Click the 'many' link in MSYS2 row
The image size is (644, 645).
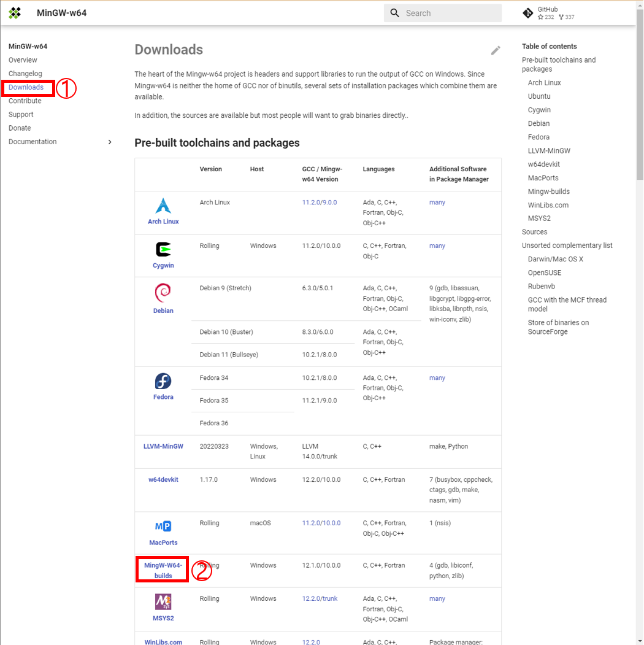pos(437,598)
